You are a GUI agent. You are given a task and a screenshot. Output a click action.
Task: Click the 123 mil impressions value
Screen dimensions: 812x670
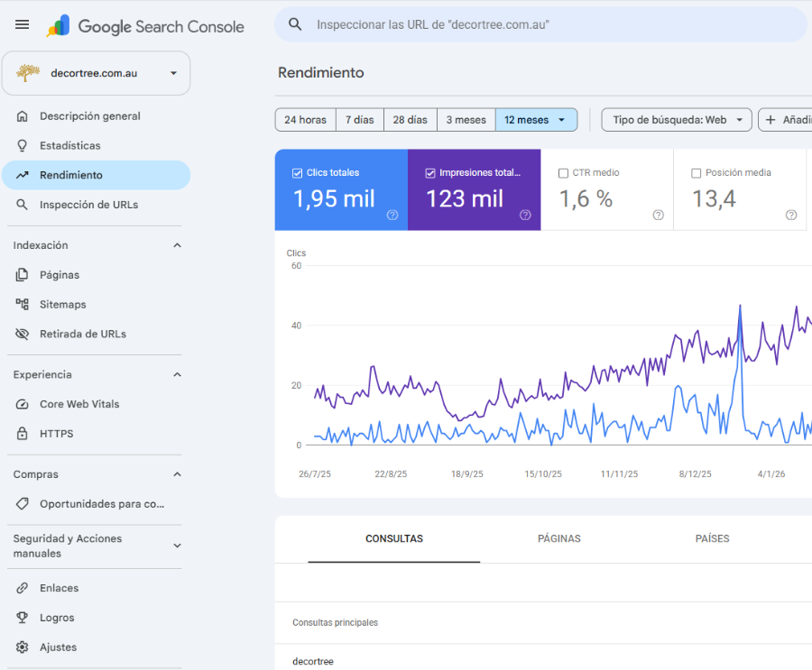coord(465,198)
